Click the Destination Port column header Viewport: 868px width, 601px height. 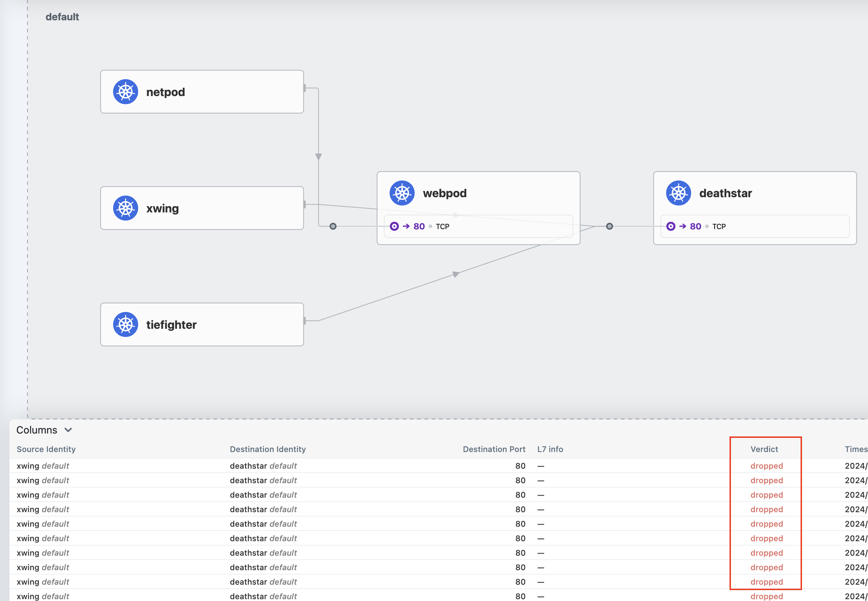click(494, 449)
